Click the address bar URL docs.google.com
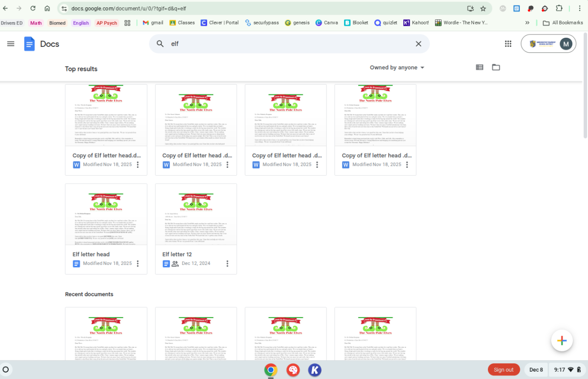 [129, 8]
